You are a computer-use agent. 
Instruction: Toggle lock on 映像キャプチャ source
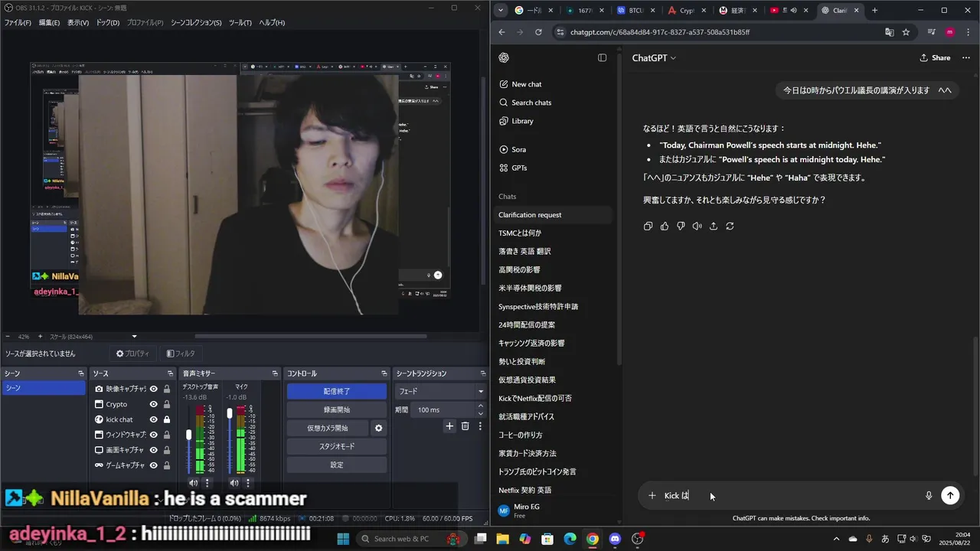tap(166, 389)
